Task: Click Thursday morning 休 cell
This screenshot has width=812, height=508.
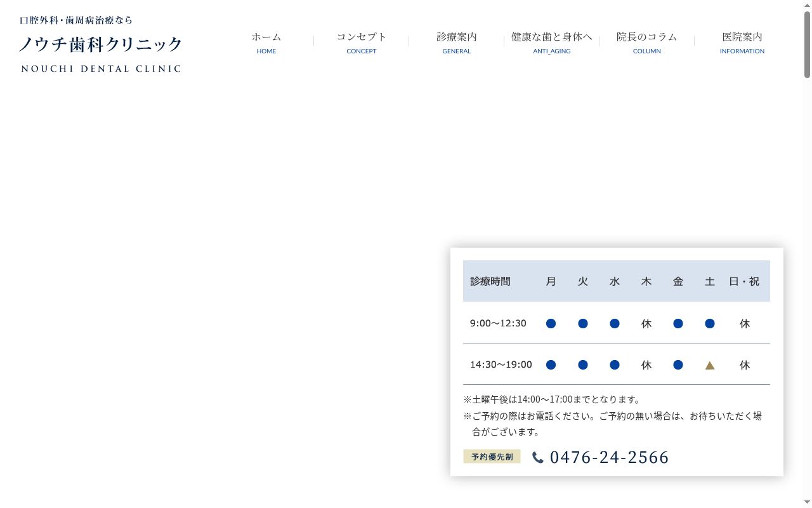Action: click(646, 324)
